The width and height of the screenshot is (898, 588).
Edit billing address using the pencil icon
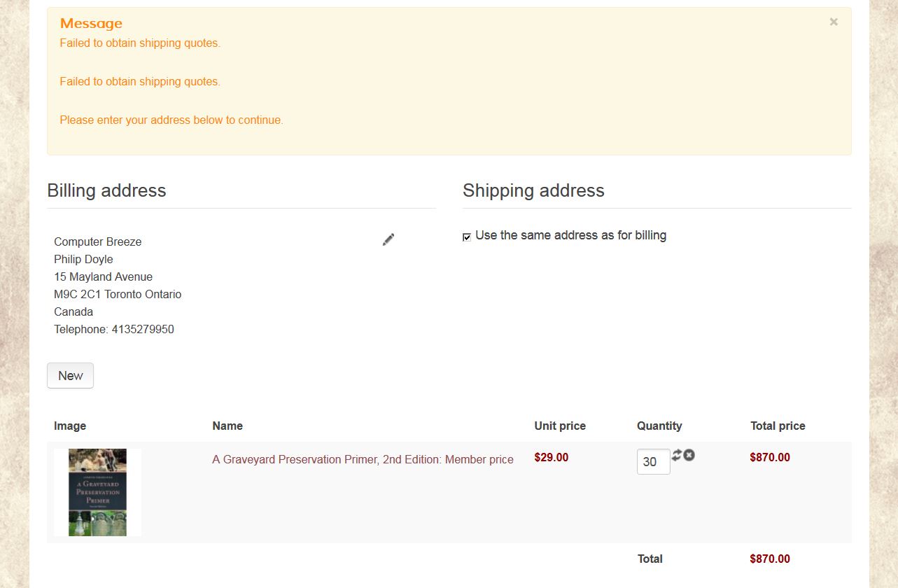(x=388, y=239)
